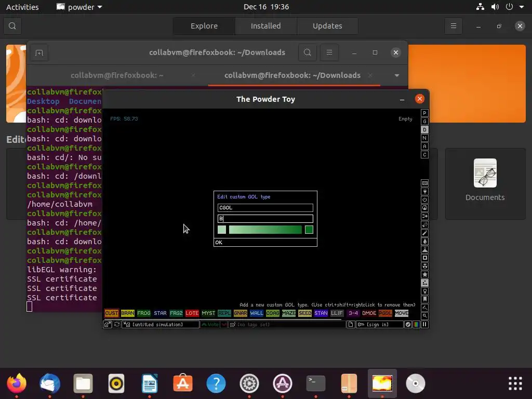Select the C display mode button
The image size is (532, 399).
(424, 155)
